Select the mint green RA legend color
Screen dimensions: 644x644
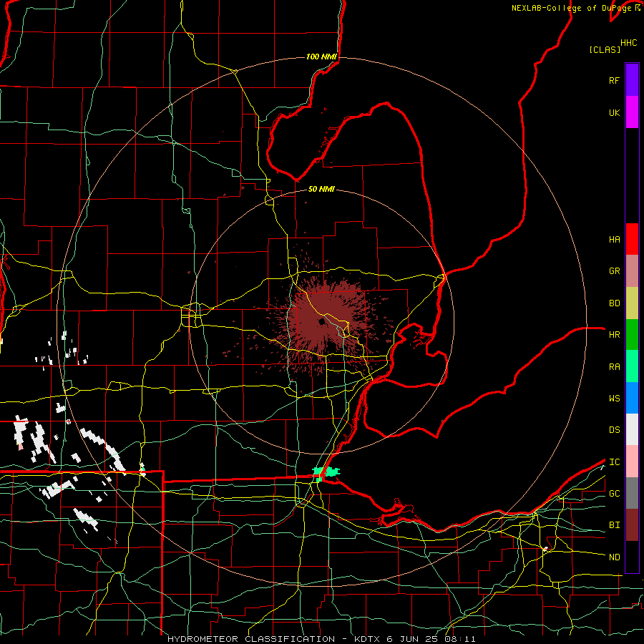tap(632, 366)
